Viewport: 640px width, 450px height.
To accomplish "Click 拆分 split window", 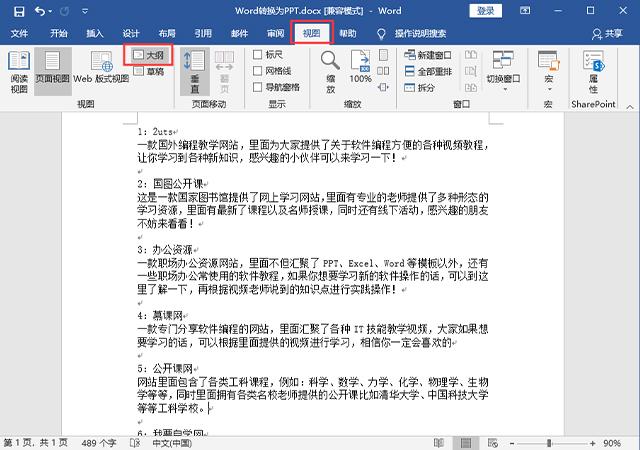I will (419, 87).
